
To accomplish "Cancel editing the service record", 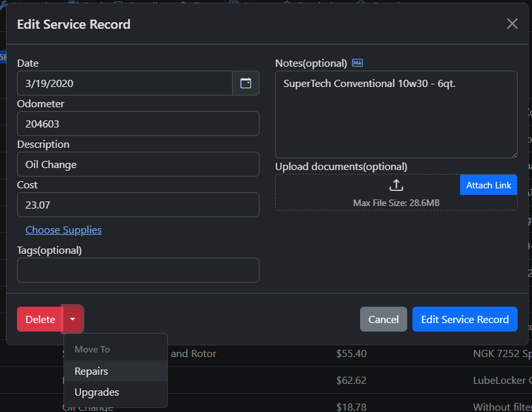I will (383, 319).
